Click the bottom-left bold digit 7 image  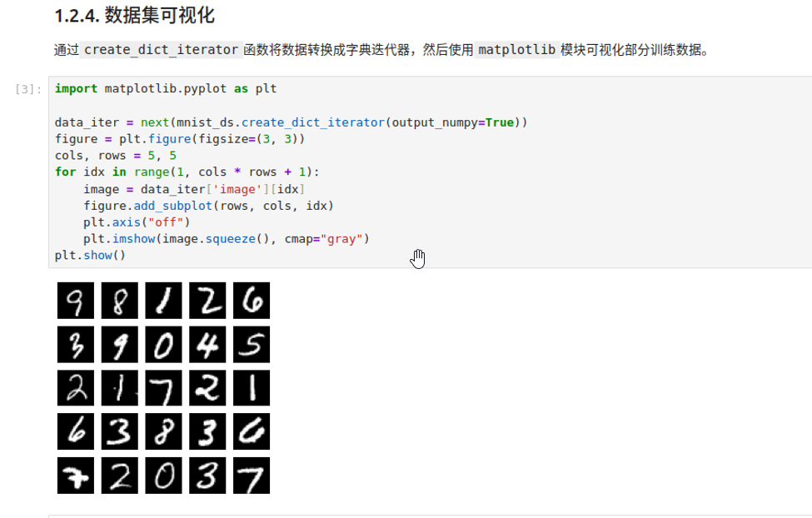tap(75, 476)
